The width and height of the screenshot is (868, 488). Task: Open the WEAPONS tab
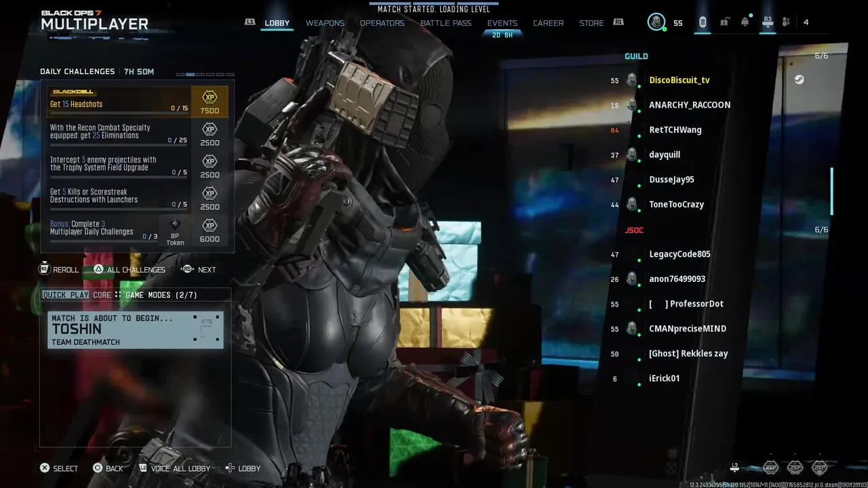[x=325, y=23]
